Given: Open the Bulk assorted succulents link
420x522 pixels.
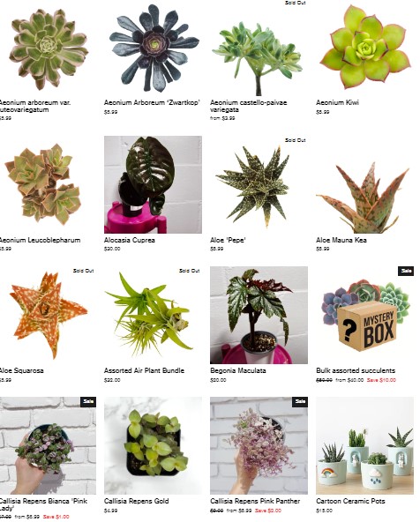Looking at the screenshot, I should coord(356,370).
